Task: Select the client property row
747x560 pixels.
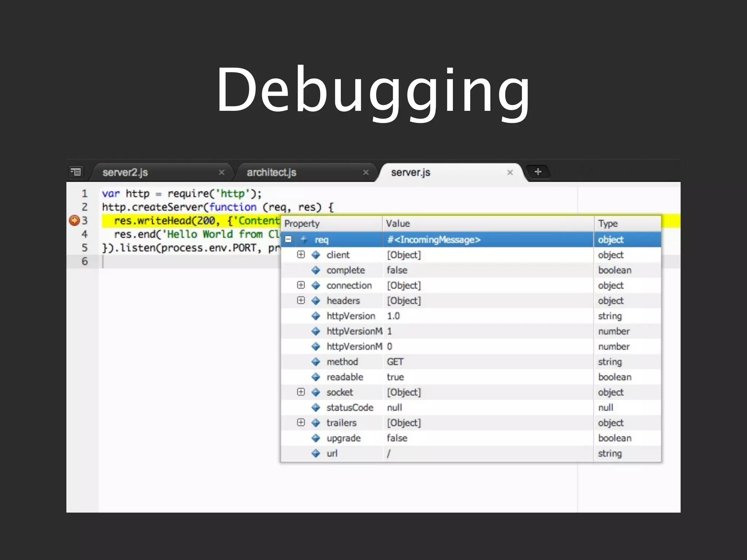Action: tap(471, 255)
